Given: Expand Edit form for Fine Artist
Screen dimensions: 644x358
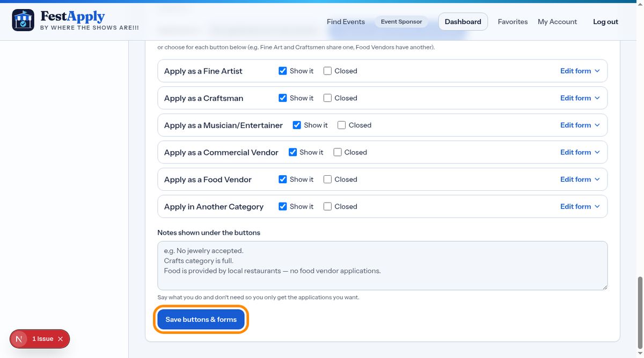Looking at the screenshot, I should [x=580, y=71].
